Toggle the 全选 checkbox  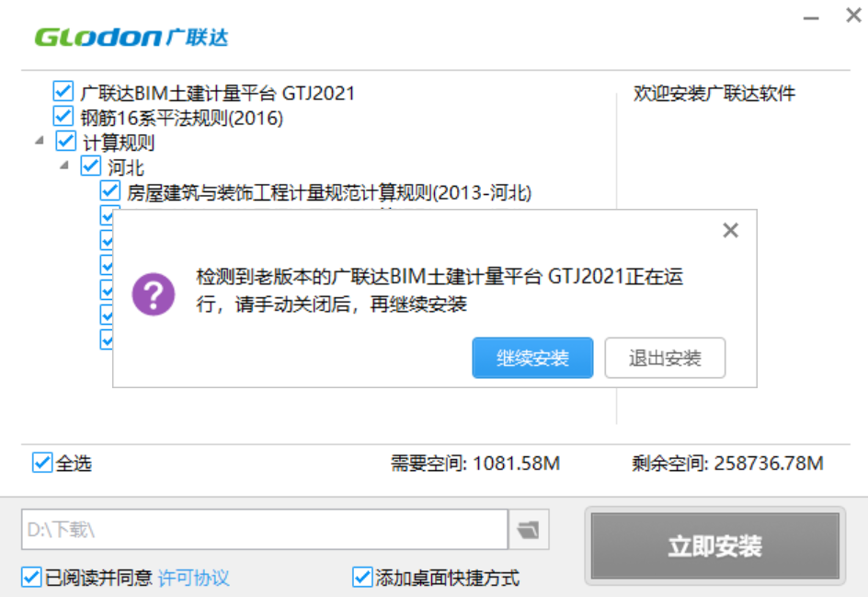[x=42, y=463]
